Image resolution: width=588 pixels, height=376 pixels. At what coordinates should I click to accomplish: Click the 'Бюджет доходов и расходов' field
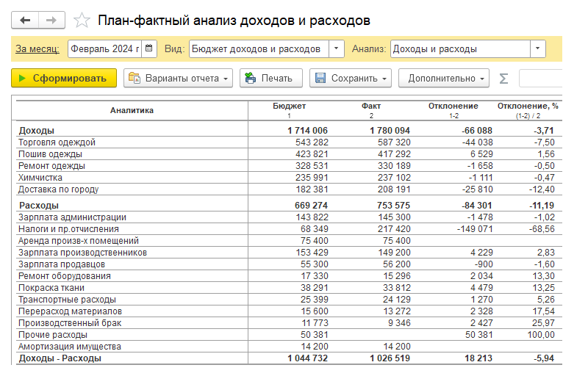(x=259, y=48)
